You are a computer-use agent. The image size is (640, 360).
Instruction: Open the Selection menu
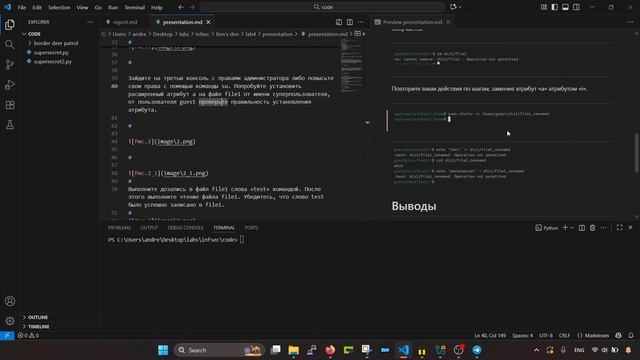pyautogui.click(x=59, y=7)
